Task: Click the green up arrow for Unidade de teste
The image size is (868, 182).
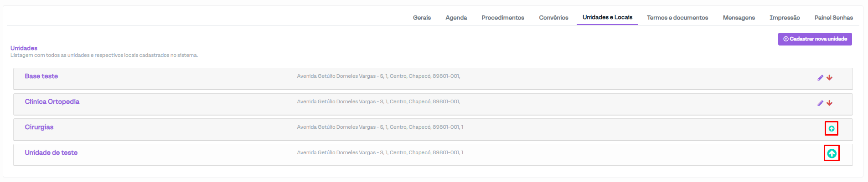Action: (832, 153)
